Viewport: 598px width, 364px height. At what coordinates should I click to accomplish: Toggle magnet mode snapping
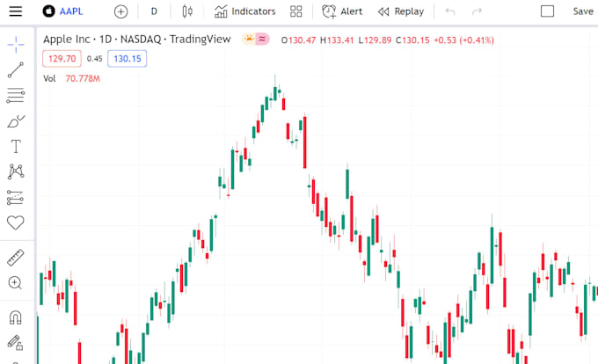coord(15,317)
